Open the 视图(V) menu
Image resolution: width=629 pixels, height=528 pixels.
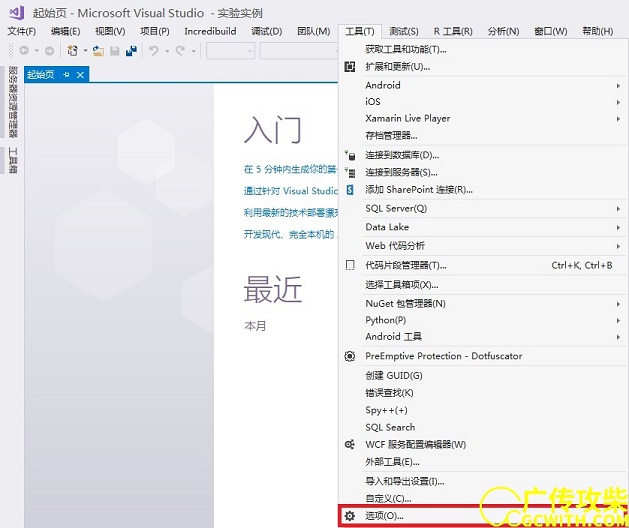(x=110, y=31)
